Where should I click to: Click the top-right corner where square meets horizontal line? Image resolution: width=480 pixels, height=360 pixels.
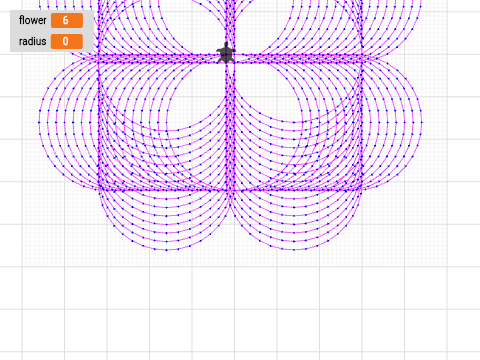tap(362, 58)
